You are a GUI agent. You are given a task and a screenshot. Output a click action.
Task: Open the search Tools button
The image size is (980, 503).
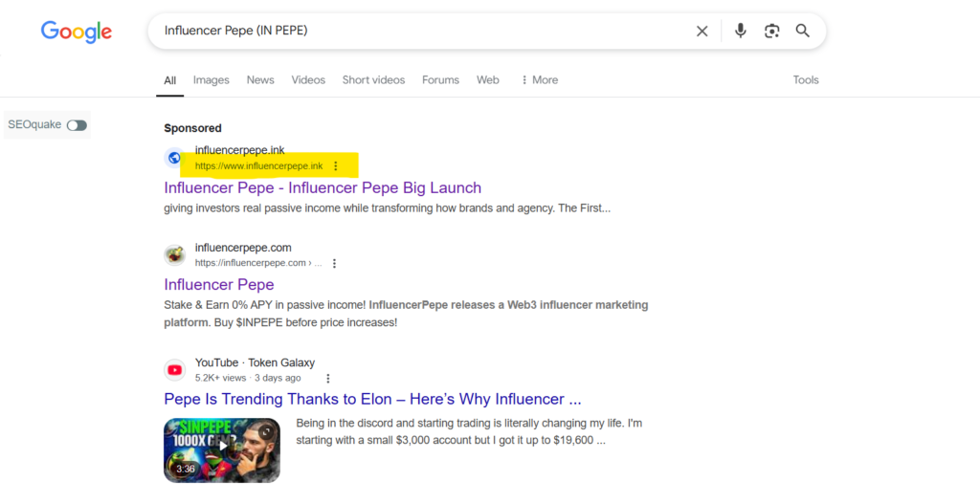(806, 80)
